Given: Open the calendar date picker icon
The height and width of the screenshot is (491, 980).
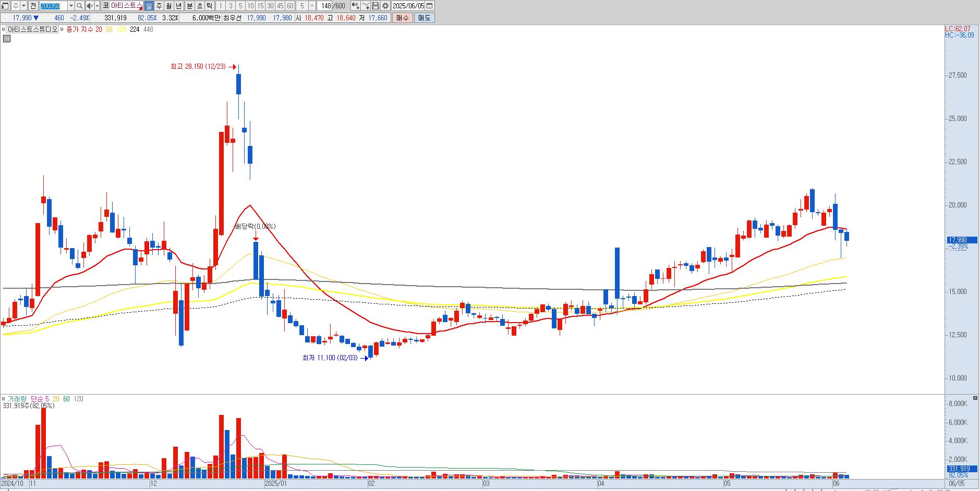Looking at the screenshot, I should (x=430, y=6).
